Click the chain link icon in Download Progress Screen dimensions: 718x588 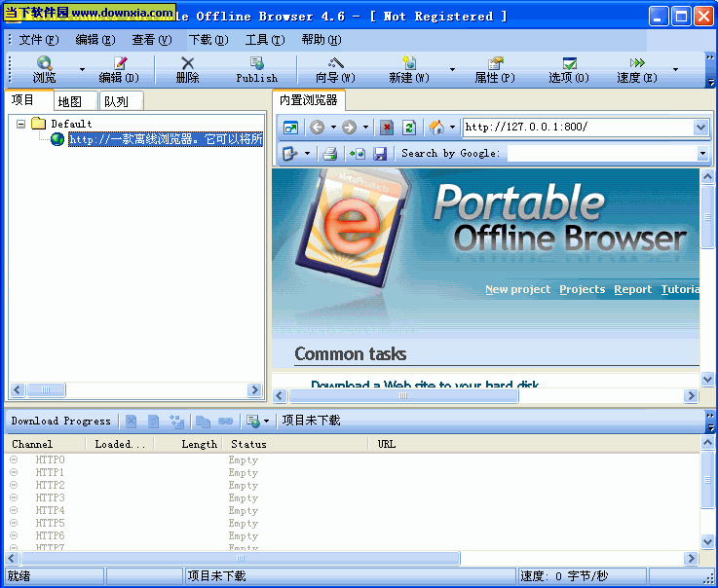click(225, 421)
